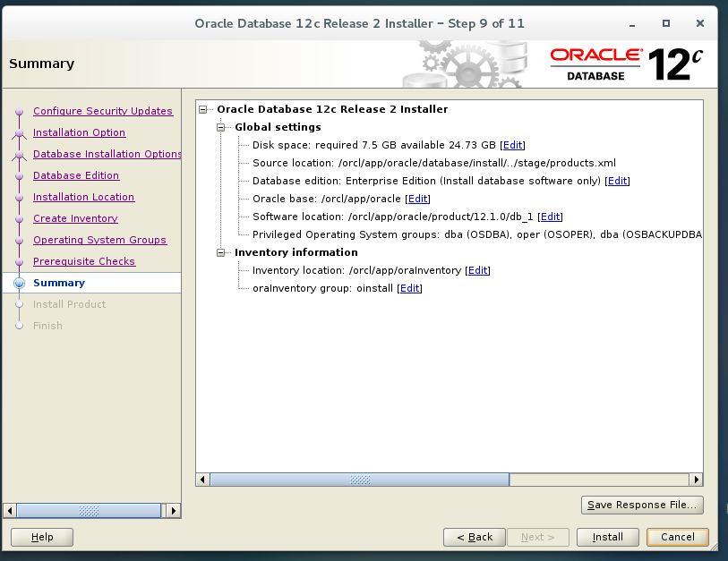
Task: Edit the Software location path
Action: [x=550, y=217]
